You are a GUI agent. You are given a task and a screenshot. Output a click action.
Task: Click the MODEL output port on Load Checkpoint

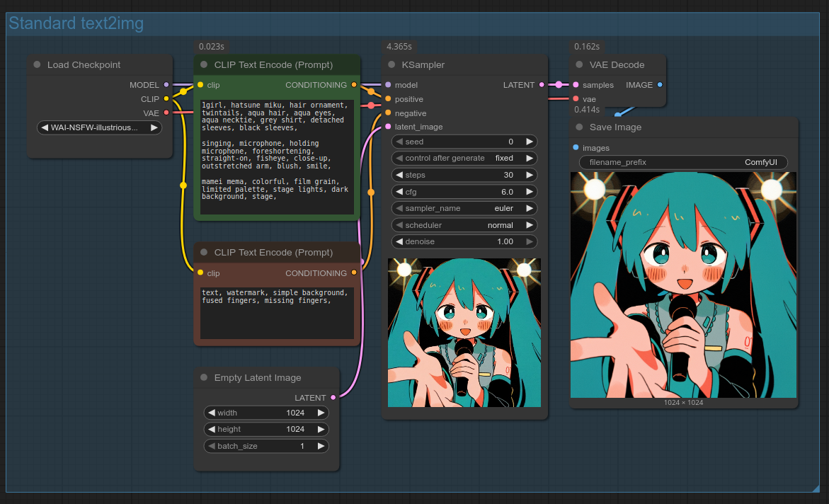click(166, 85)
